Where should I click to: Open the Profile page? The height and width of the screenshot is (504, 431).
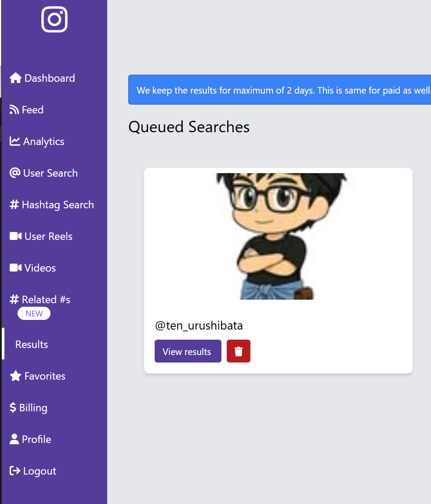[36, 439]
